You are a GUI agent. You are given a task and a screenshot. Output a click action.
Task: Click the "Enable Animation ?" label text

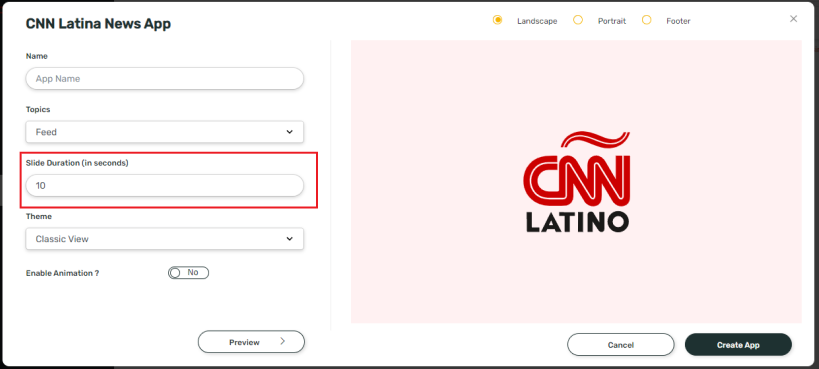click(63, 273)
